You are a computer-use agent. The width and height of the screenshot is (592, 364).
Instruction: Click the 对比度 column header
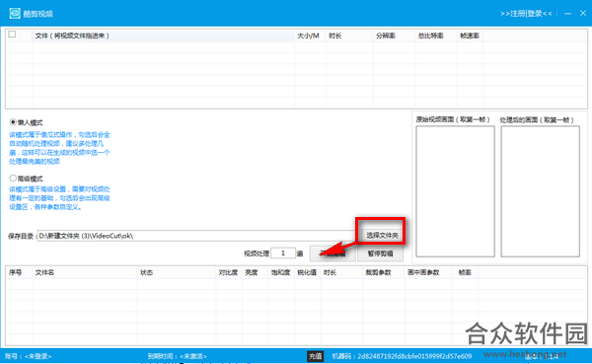(229, 272)
